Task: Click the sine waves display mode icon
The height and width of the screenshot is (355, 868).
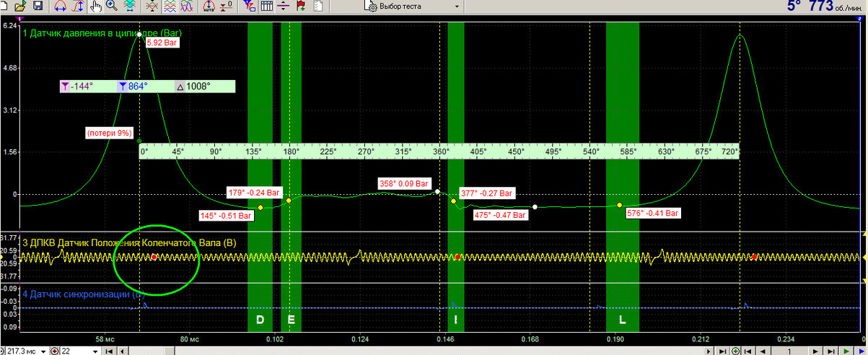Action: click(187, 6)
